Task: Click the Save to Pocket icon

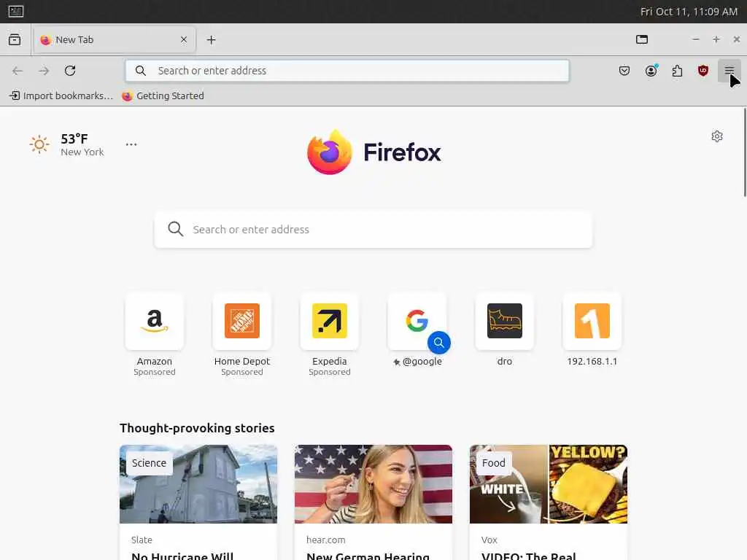Action: click(624, 71)
